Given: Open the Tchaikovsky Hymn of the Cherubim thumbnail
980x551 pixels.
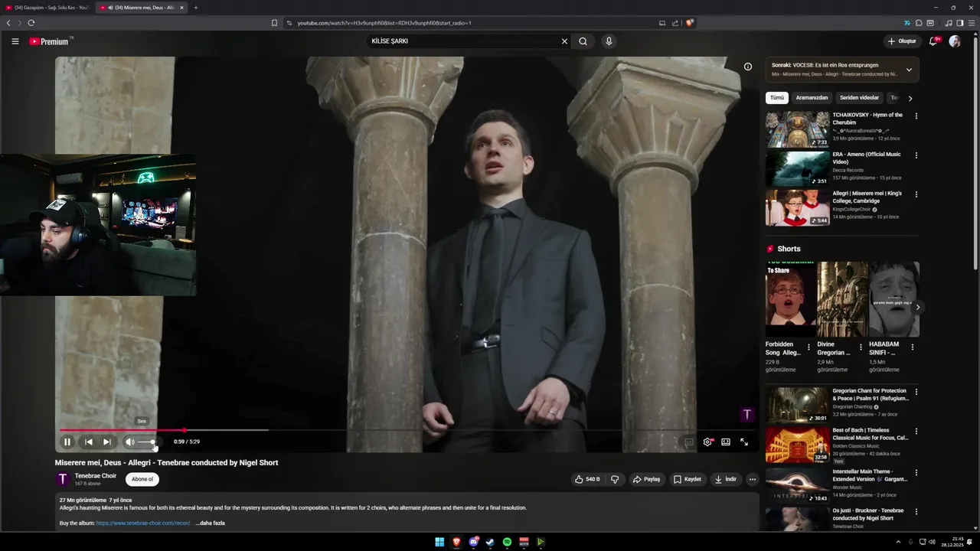Looking at the screenshot, I should [798, 129].
